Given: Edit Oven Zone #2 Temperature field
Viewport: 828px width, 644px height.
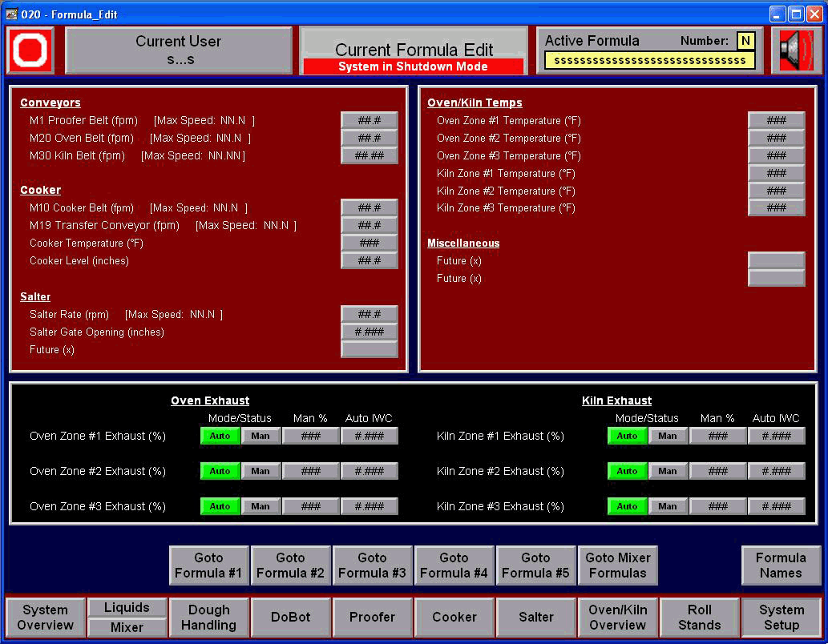Looking at the screenshot, I should 776,139.
